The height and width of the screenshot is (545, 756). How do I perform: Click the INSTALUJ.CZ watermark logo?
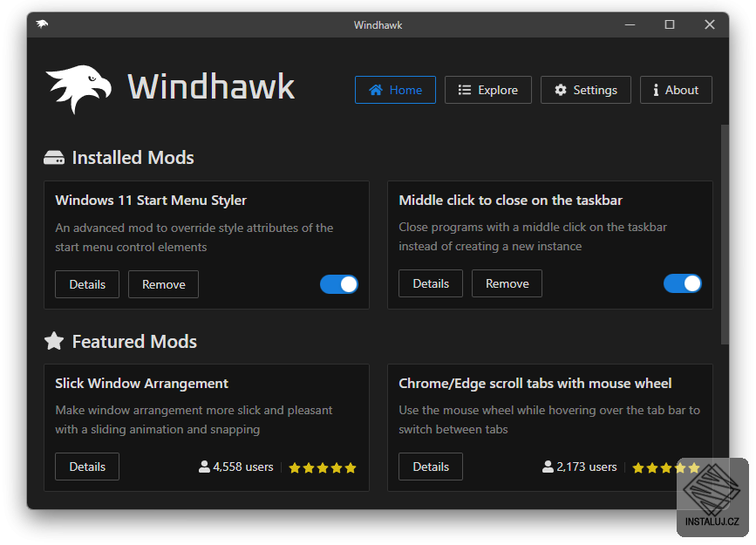point(712,497)
